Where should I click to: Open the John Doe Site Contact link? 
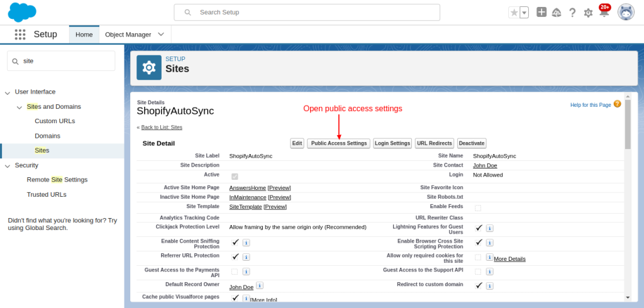click(485, 165)
